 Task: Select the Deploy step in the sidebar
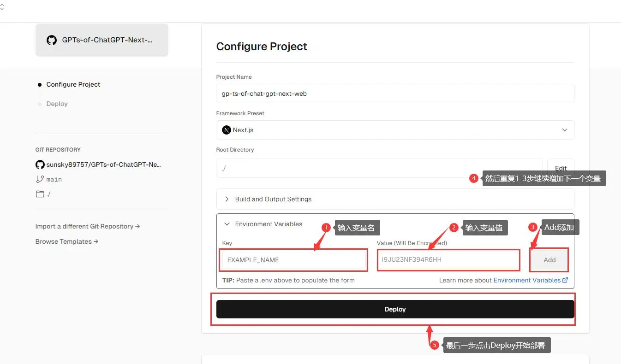tap(57, 104)
